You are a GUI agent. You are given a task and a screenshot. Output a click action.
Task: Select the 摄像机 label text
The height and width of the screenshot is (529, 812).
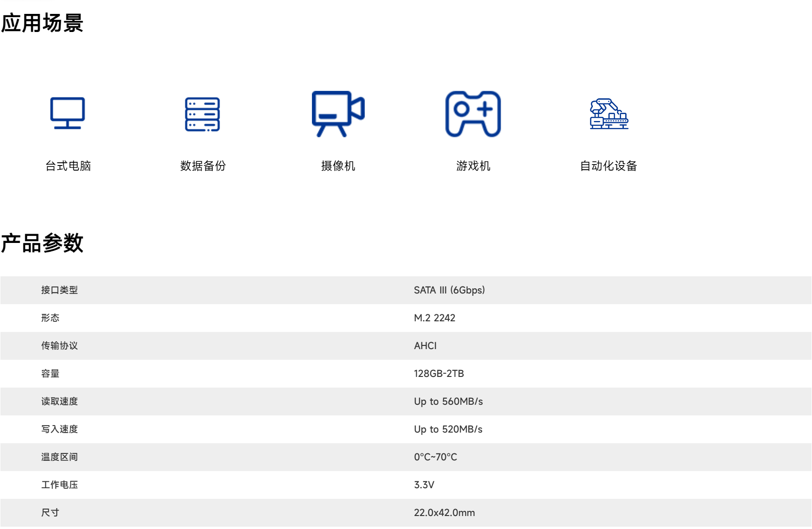[338, 166]
